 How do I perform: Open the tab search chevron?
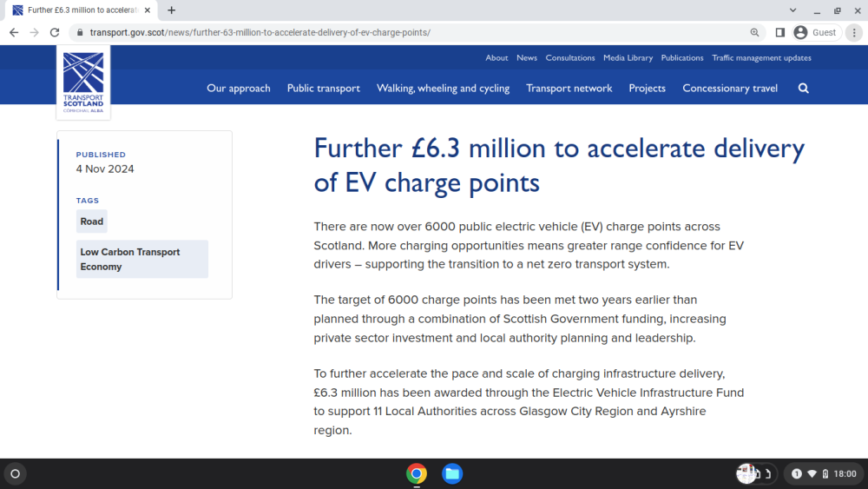[792, 10]
